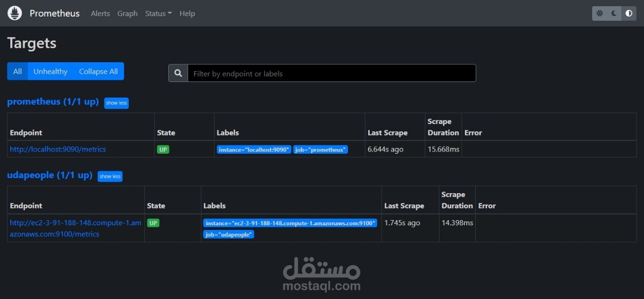Click the Targets page heading
Image resolution: width=644 pixels, height=299 pixels.
click(32, 43)
